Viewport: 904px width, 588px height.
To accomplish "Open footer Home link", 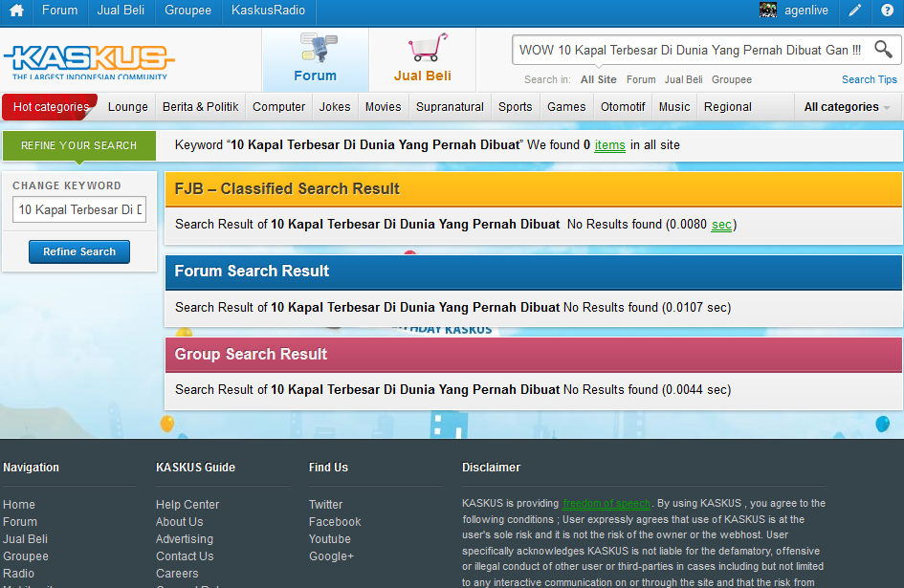I will 19,505.
